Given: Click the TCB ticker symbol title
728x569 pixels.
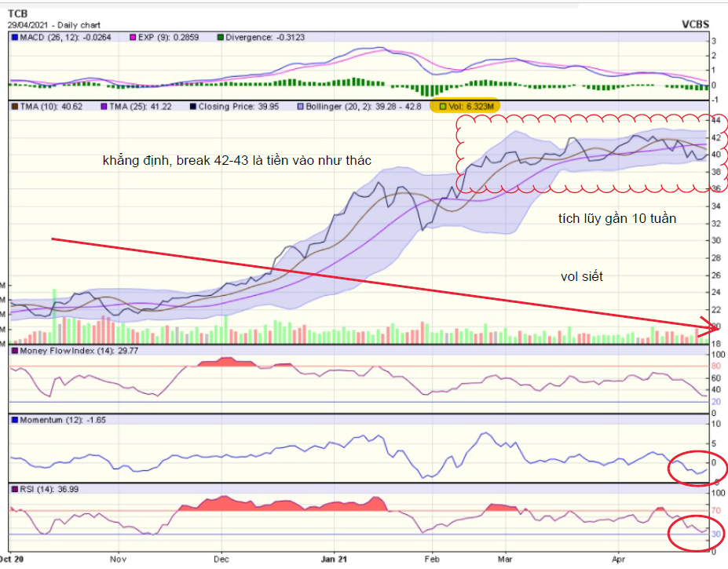Looking at the screenshot, I should [x=18, y=13].
